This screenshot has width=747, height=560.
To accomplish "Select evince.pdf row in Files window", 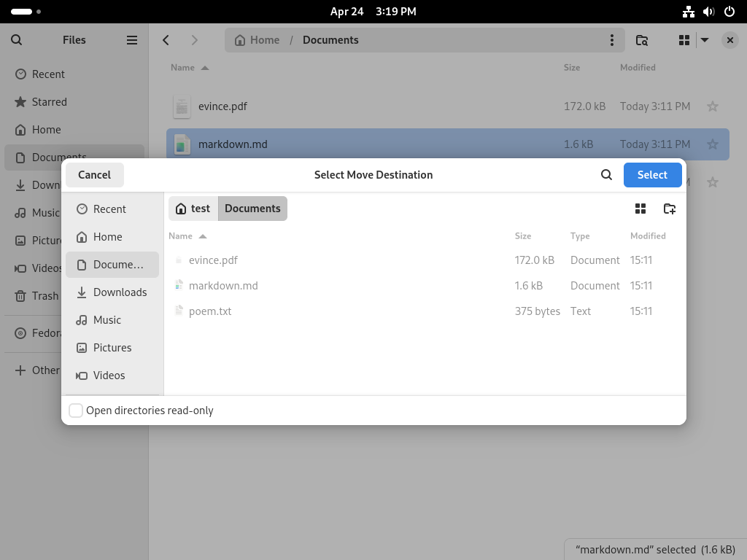I will pos(448,106).
